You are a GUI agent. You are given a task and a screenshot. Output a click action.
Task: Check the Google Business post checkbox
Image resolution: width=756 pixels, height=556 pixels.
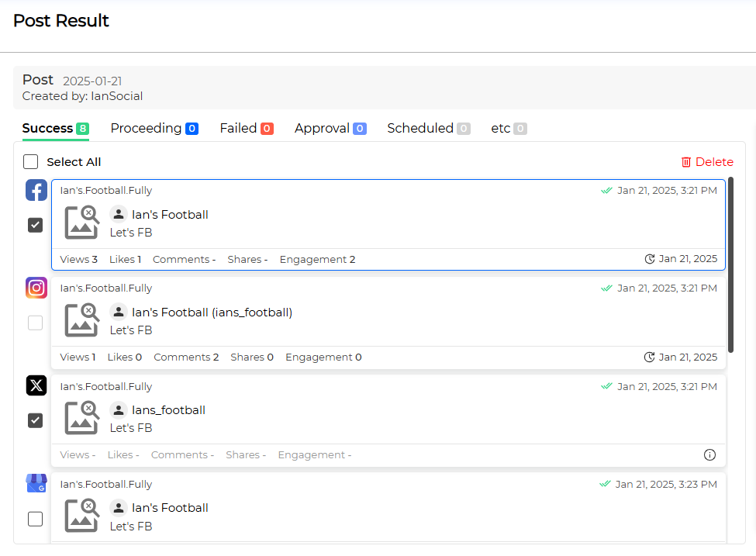pyautogui.click(x=35, y=519)
